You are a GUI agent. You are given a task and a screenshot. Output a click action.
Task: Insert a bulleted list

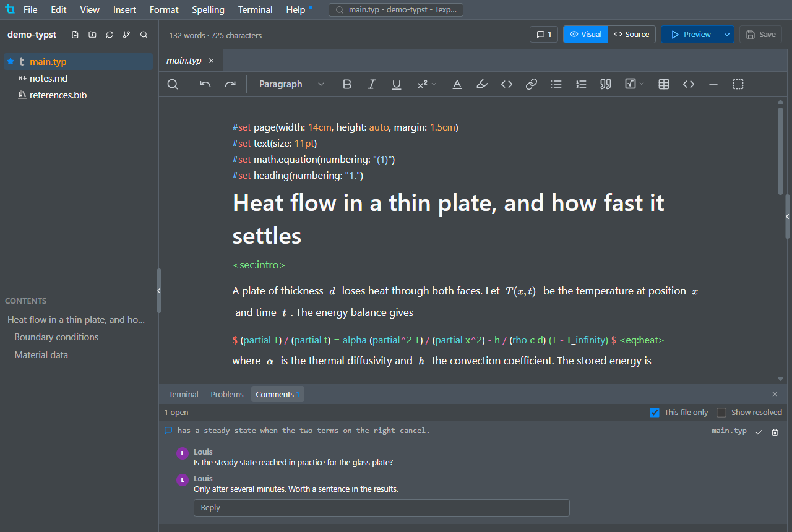(x=556, y=84)
